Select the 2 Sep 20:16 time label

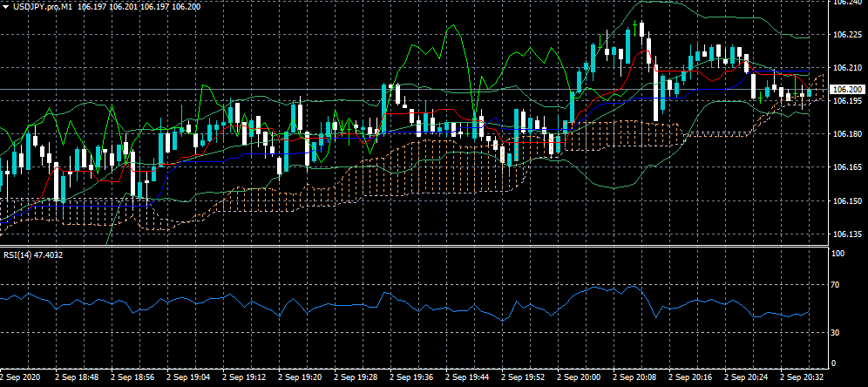tap(690, 377)
